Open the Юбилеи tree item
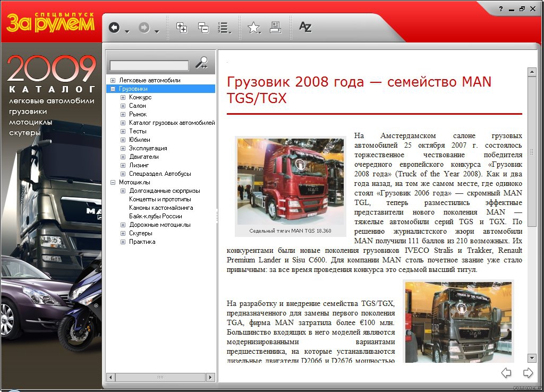 click(140, 140)
